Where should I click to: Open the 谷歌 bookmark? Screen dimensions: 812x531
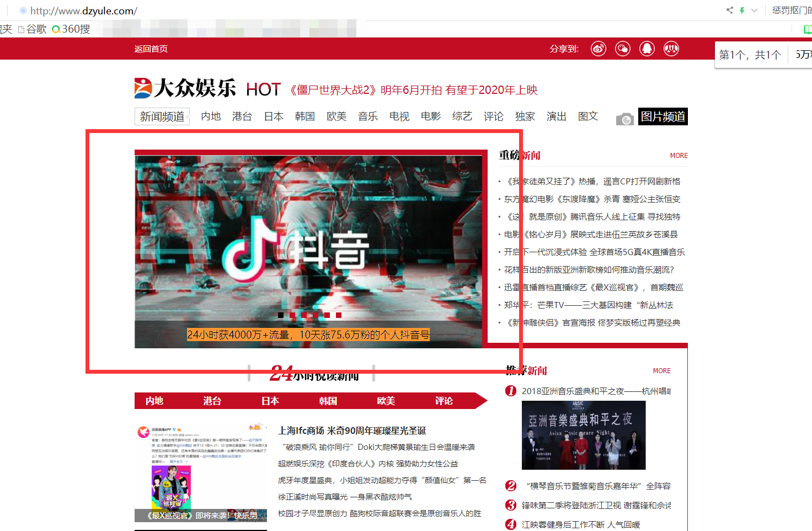tap(33, 29)
